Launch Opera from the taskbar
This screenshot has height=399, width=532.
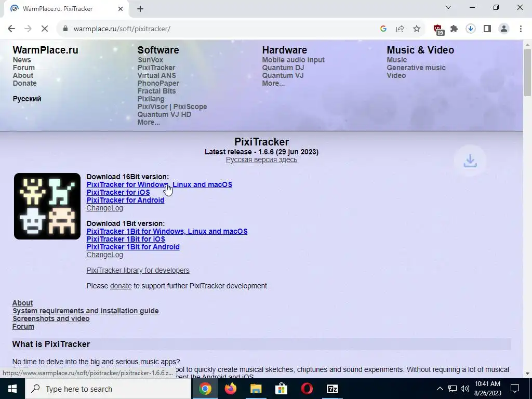tap(307, 389)
